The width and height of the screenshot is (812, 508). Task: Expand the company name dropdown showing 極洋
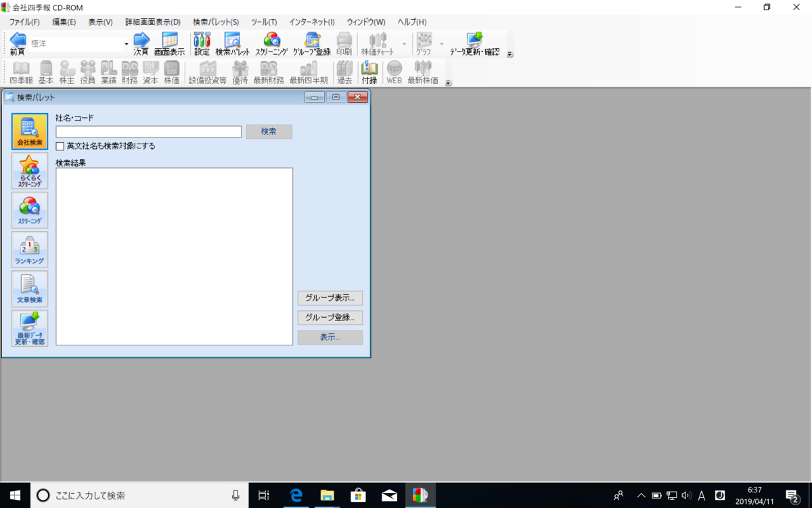(x=127, y=44)
